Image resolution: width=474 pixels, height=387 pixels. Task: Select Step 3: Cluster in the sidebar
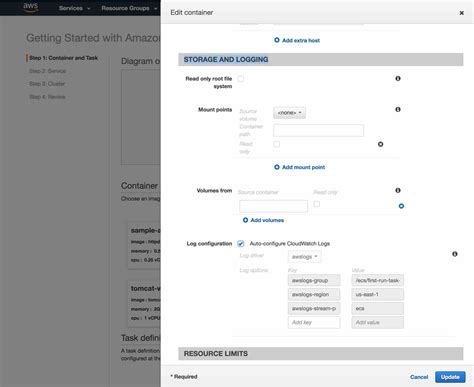pyautogui.click(x=47, y=84)
